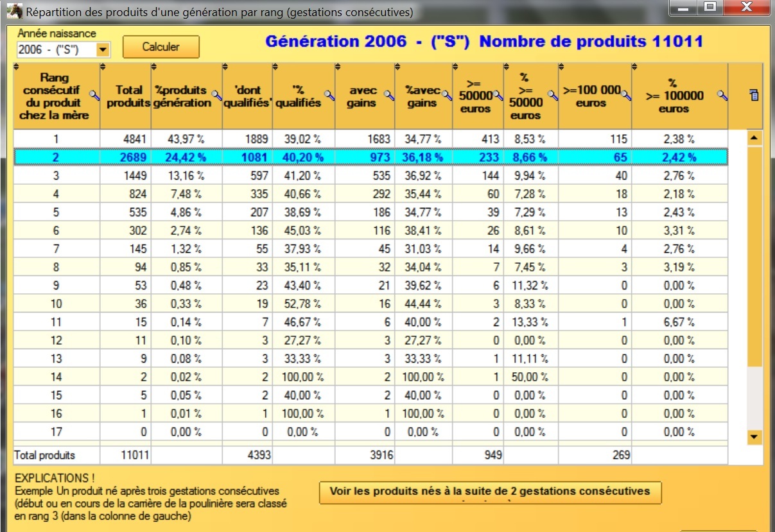Image resolution: width=775 pixels, height=532 pixels.
Task: Click sort arrows above 'avec gains' header
Action: [x=338, y=66]
